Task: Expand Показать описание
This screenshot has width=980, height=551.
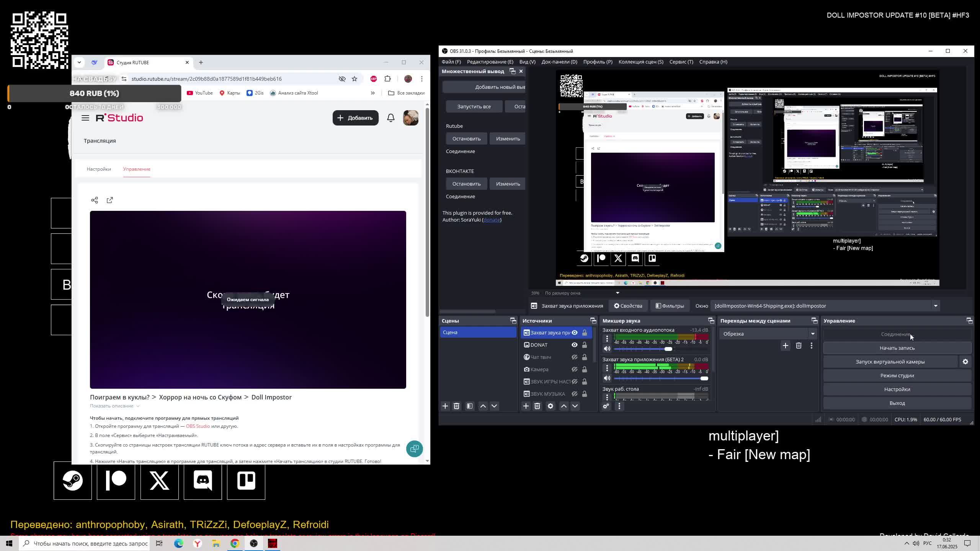Action: tap(115, 406)
